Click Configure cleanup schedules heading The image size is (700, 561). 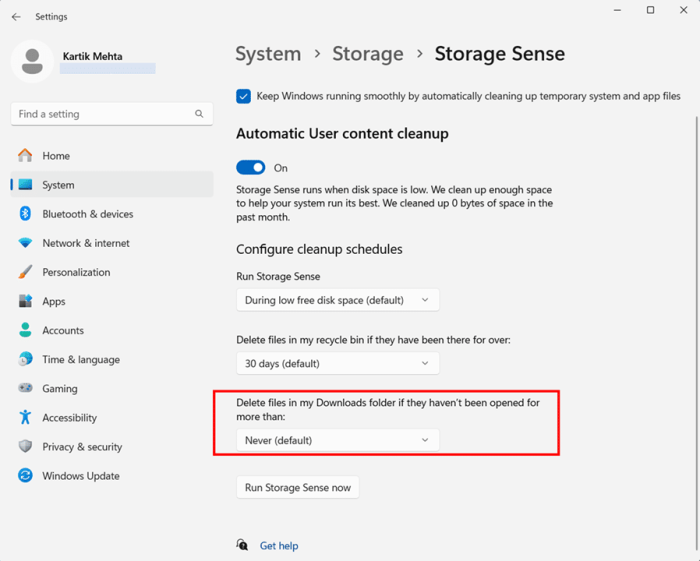coord(319,249)
